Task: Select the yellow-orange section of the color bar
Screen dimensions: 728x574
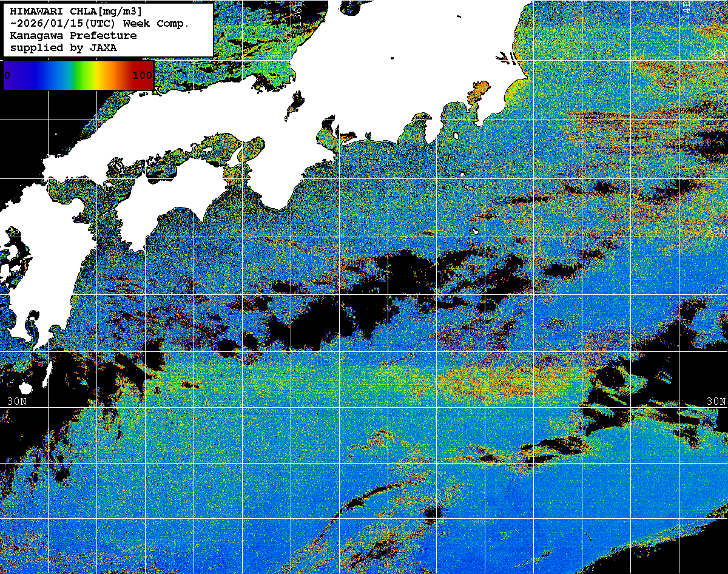Action: 106,76
